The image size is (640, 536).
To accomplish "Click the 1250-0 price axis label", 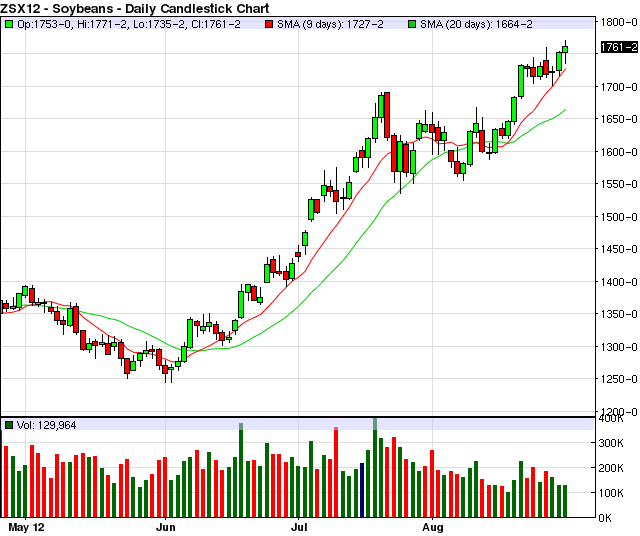I will point(619,379).
